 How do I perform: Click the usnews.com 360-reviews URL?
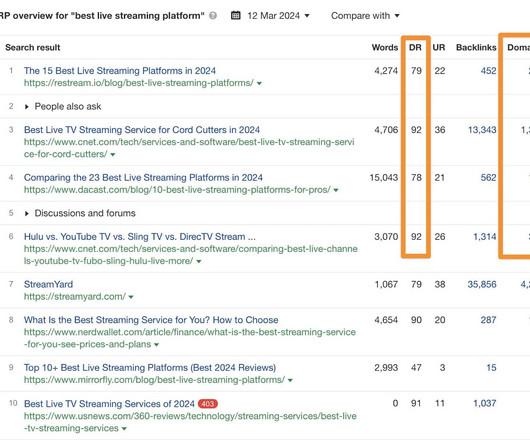tap(190, 422)
